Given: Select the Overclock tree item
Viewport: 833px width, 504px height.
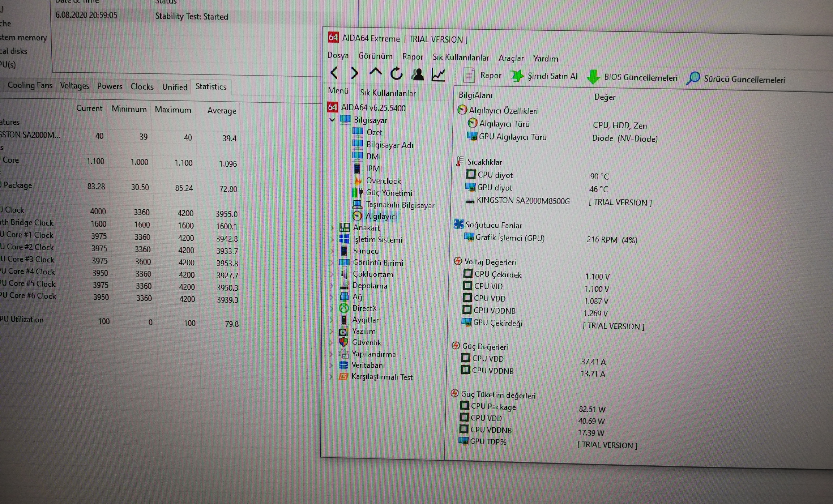Looking at the screenshot, I should [x=383, y=181].
